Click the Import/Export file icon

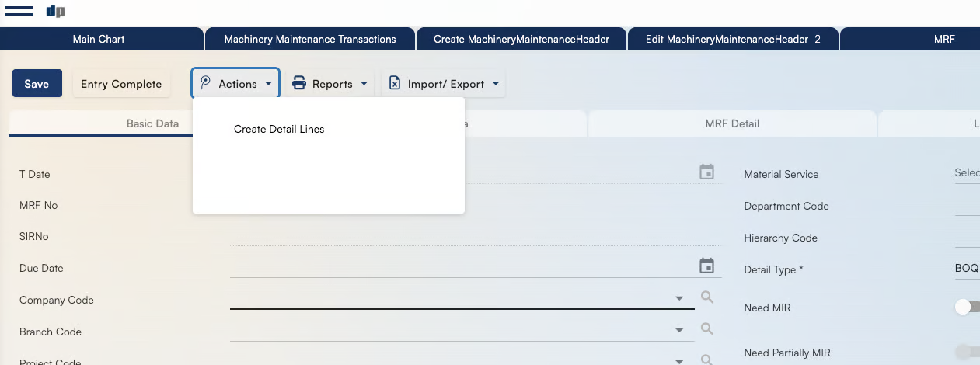395,84
